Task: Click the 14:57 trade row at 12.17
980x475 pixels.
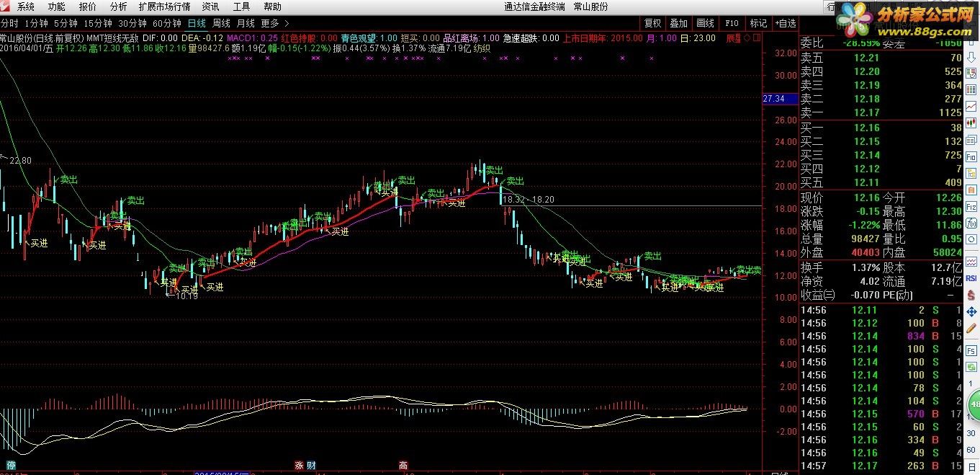Action: (x=882, y=466)
